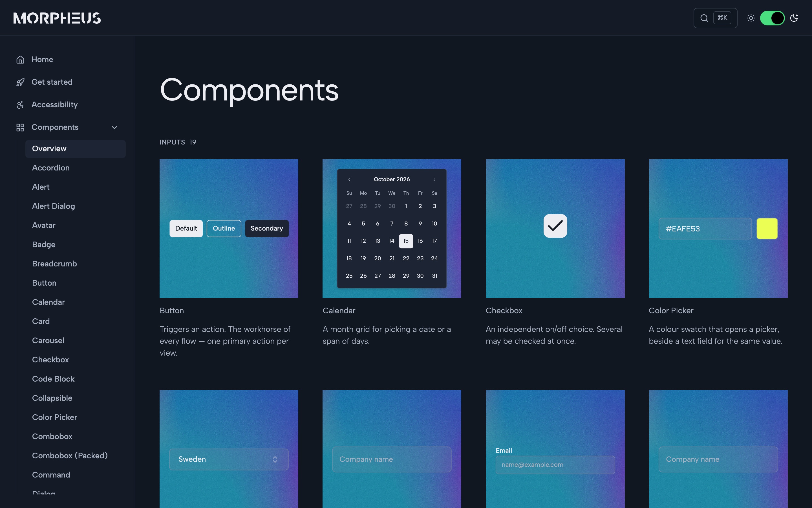Open Command page from sidebar
The image size is (812, 508).
(51, 475)
